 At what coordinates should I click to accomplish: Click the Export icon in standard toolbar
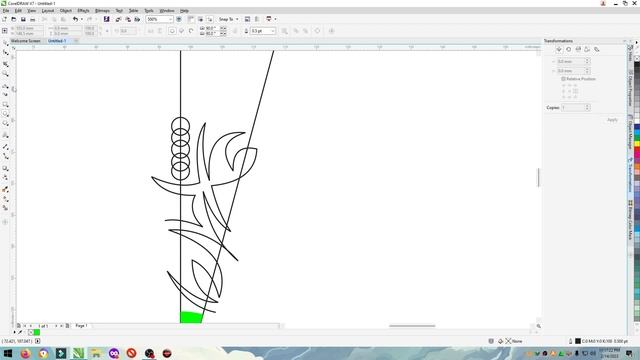pos(128,19)
